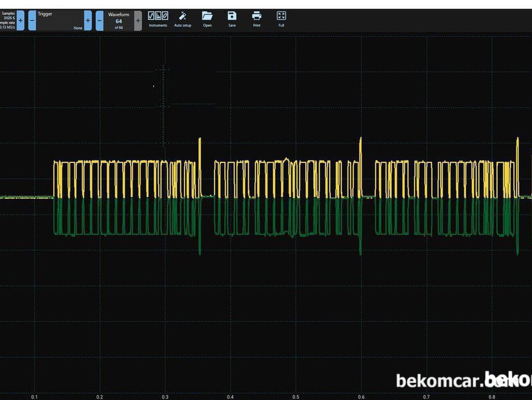The height and width of the screenshot is (400, 532).
Task: Click the 0.5 time axis label
Action: (x=296, y=397)
